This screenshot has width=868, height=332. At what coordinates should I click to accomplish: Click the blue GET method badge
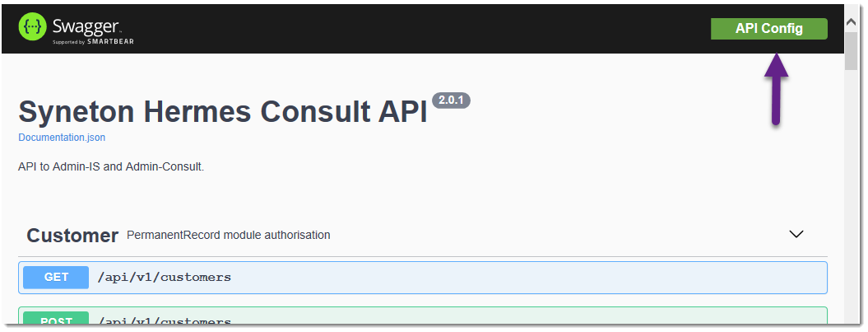[x=56, y=278]
